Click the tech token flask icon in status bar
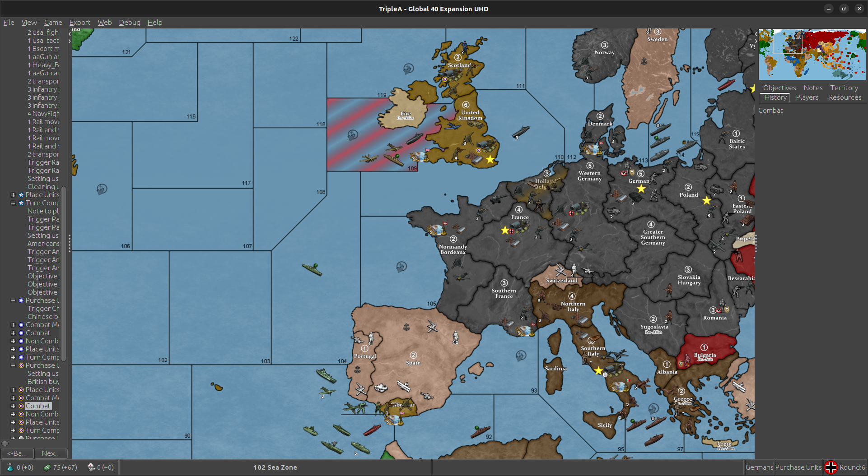The height and width of the screenshot is (476, 868). (10, 467)
